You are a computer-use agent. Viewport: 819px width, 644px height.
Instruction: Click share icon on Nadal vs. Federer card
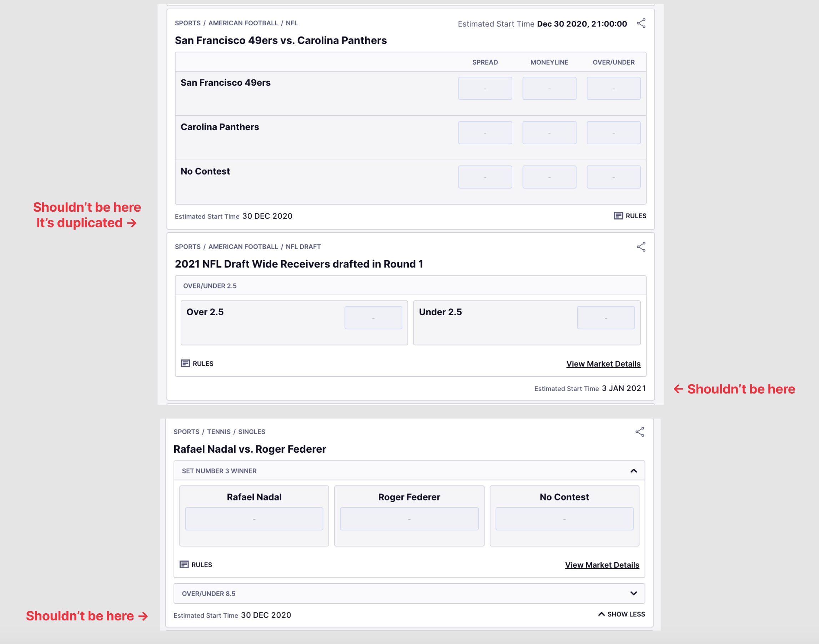coord(639,432)
